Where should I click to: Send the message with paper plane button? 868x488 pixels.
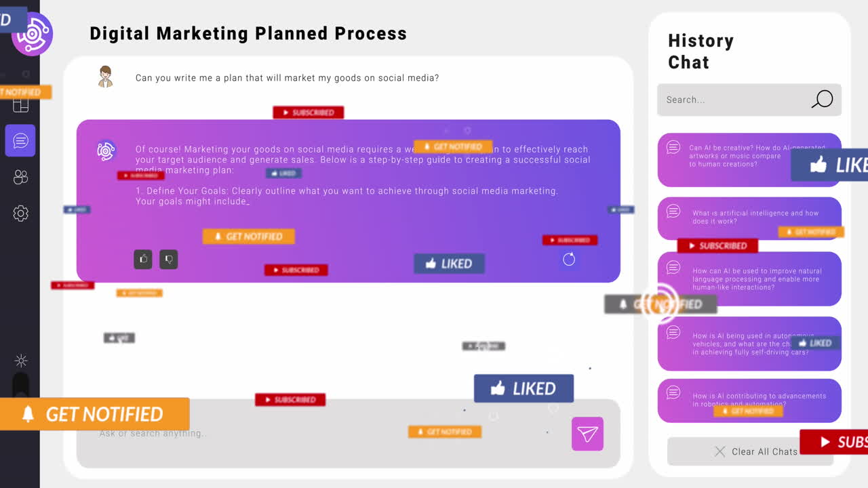click(587, 434)
